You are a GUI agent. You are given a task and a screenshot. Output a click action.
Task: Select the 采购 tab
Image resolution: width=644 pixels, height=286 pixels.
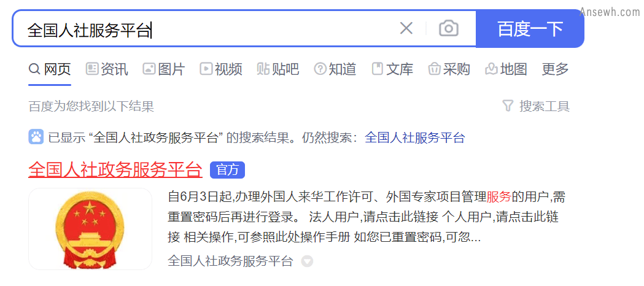[x=449, y=69]
